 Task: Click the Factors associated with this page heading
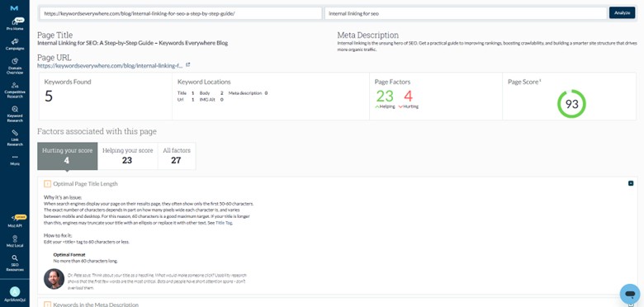(97, 132)
